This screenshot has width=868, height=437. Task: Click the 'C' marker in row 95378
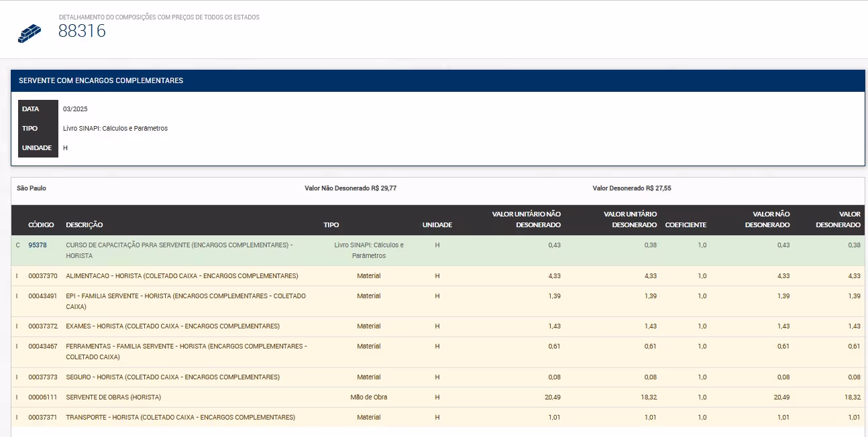pyautogui.click(x=18, y=245)
